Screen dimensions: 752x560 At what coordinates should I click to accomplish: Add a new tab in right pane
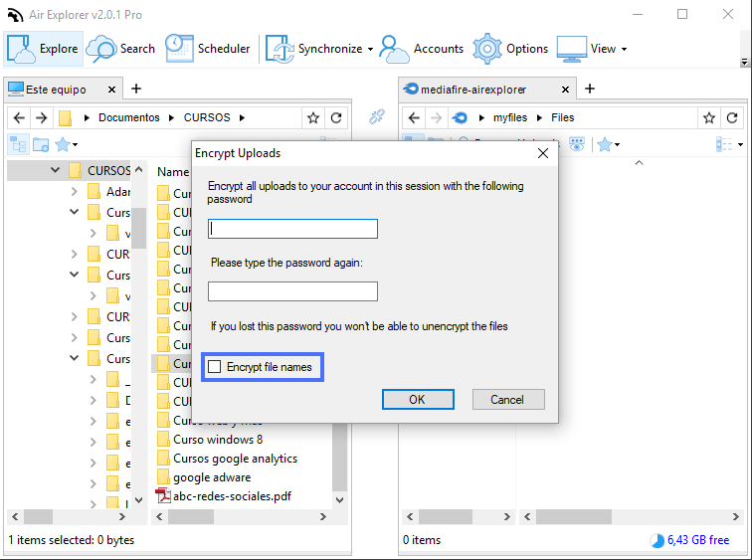[590, 89]
